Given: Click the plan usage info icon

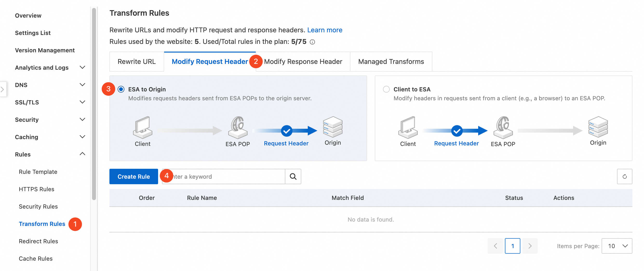Looking at the screenshot, I should pyautogui.click(x=312, y=42).
